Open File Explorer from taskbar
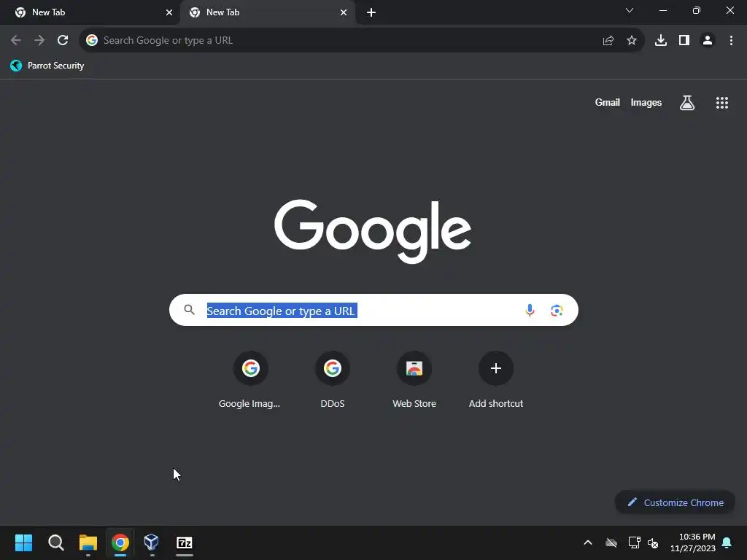This screenshot has width=747, height=560. [x=88, y=542]
